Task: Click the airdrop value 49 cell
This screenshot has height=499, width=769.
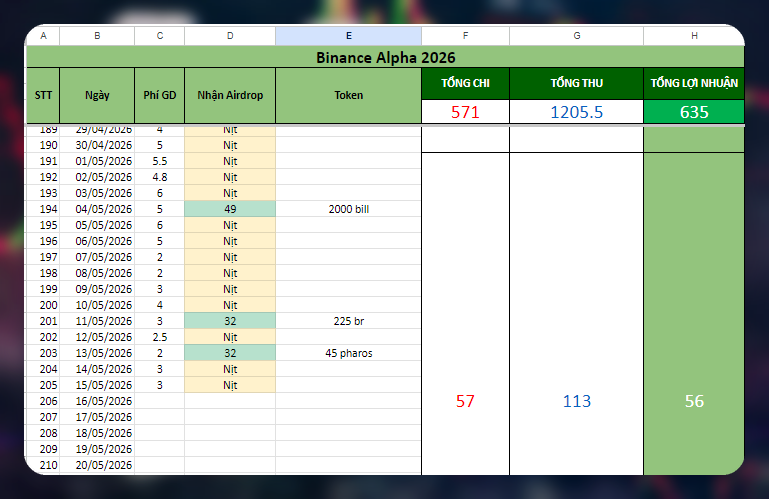Action: [230, 209]
